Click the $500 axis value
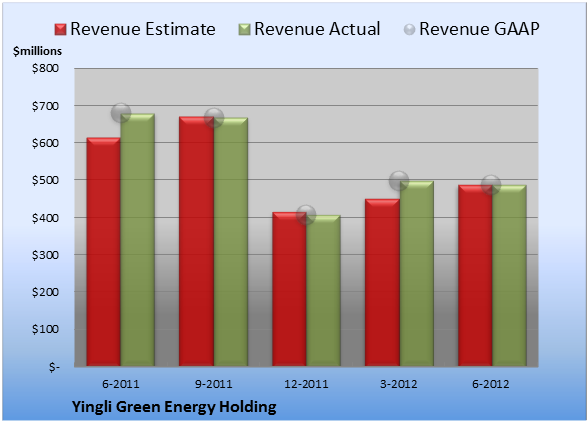The height and width of the screenshot is (422, 588). click(45, 180)
